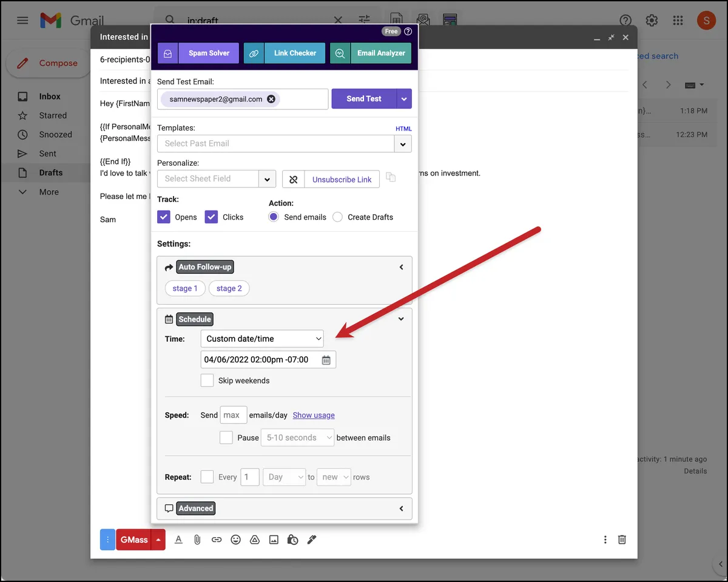Click the attach files paperclip icon

point(197,540)
